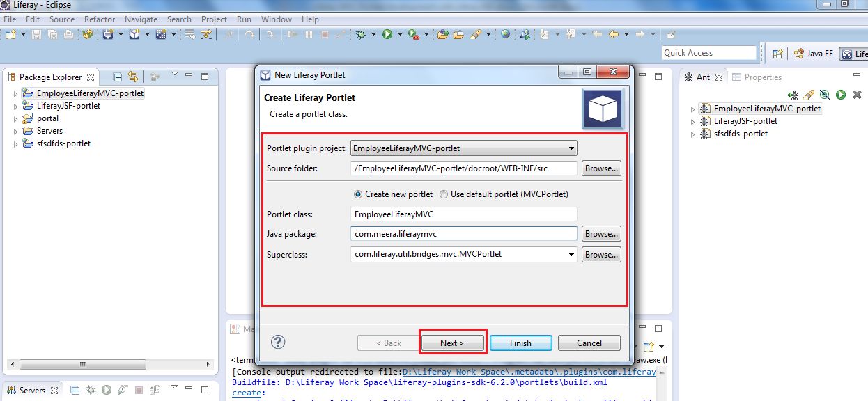Click the Next button in the wizard
The height and width of the screenshot is (401, 868).
click(453, 343)
